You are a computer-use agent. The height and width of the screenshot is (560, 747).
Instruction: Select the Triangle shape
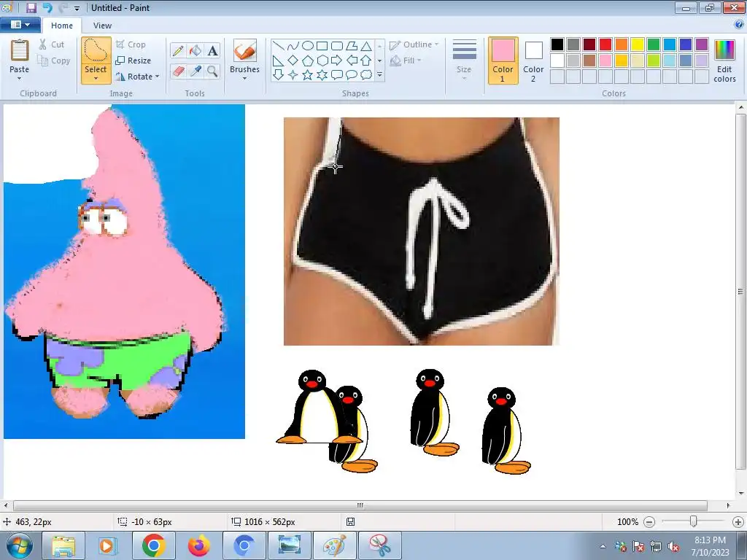[366, 46]
